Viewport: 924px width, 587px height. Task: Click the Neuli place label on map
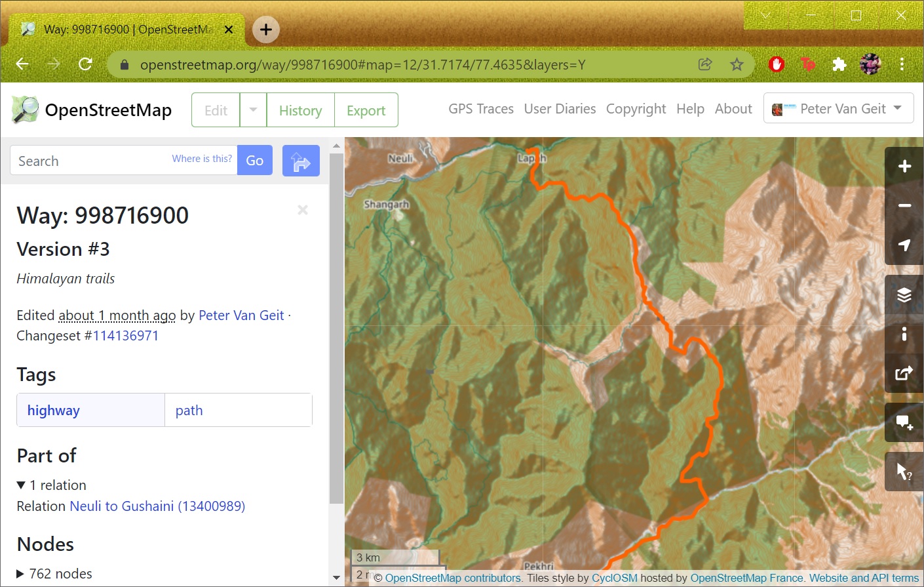point(400,158)
